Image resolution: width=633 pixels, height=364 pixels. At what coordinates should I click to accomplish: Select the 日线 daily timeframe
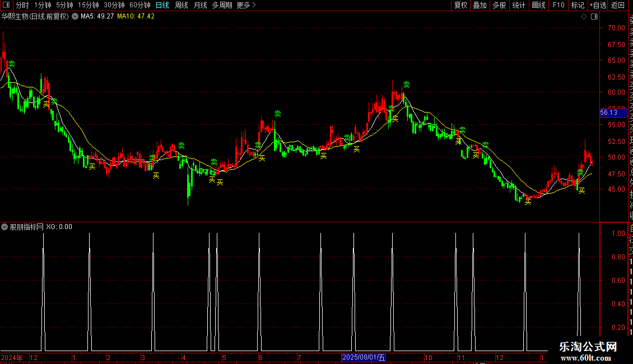click(x=162, y=5)
